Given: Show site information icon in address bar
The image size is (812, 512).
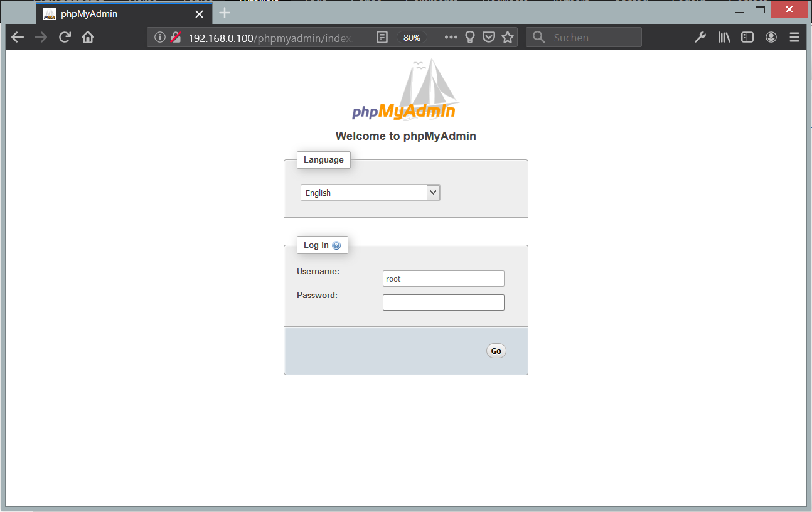Looking at the screenshot, I should (160, 38).
